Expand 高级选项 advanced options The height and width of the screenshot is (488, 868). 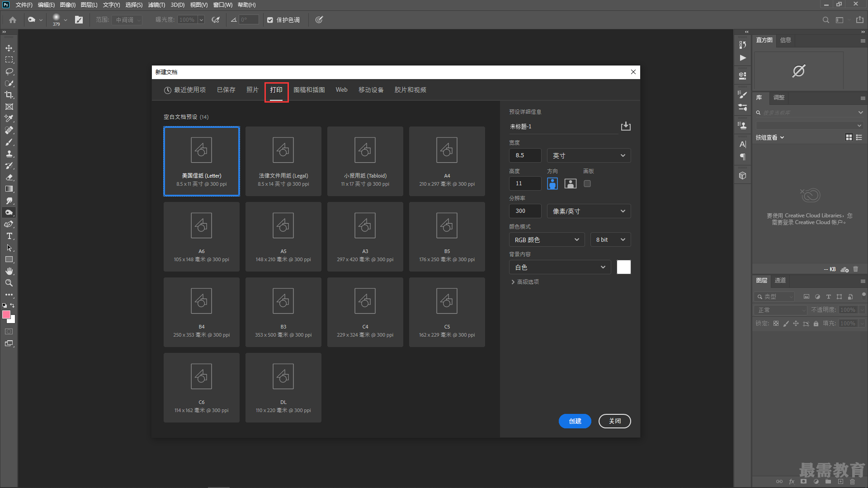525,282
